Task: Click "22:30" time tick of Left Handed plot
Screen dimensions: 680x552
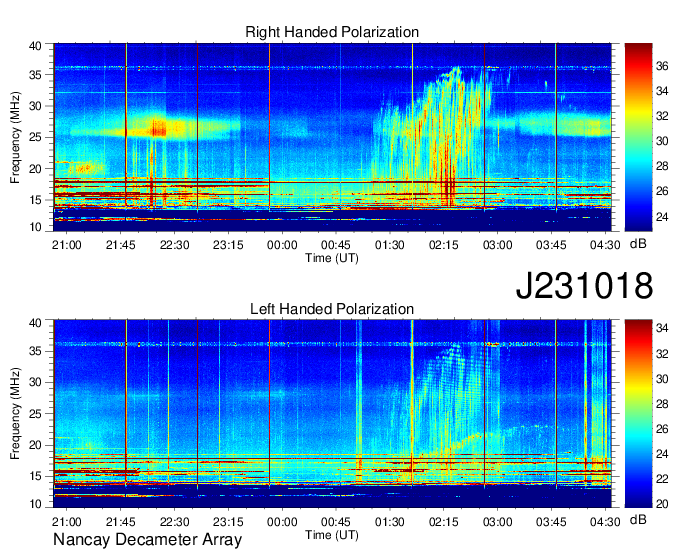Action: pos(174,522)
